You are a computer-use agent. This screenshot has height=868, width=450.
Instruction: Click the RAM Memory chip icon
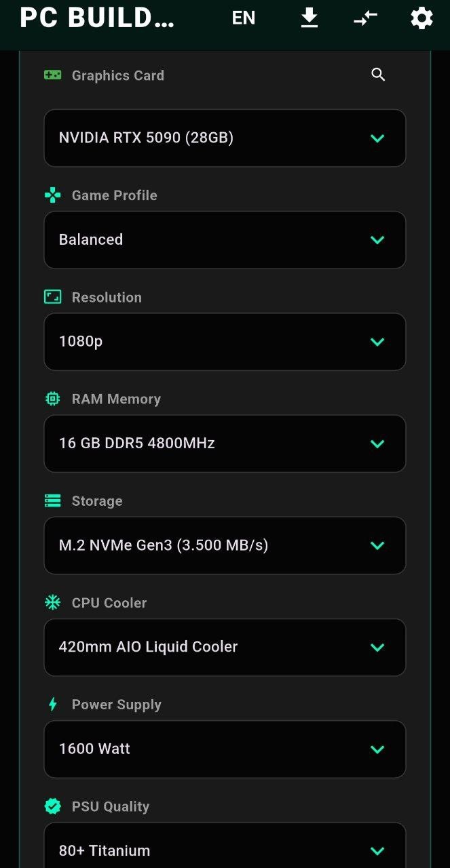click(x=53, y=399)
